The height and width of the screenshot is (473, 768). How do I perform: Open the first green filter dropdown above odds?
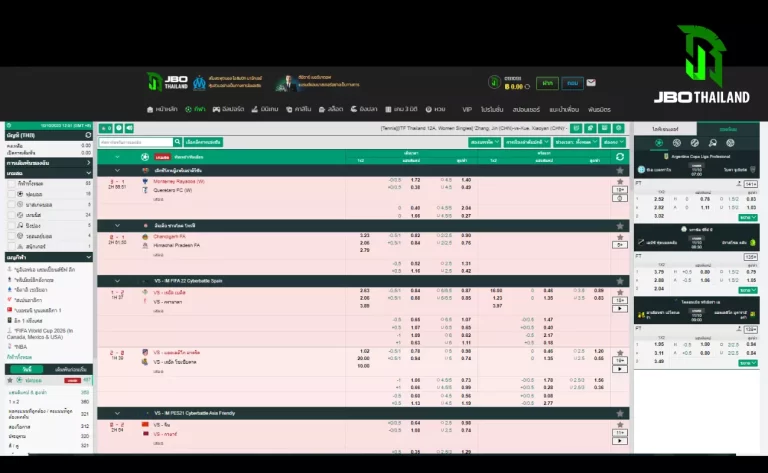point(483,142)
